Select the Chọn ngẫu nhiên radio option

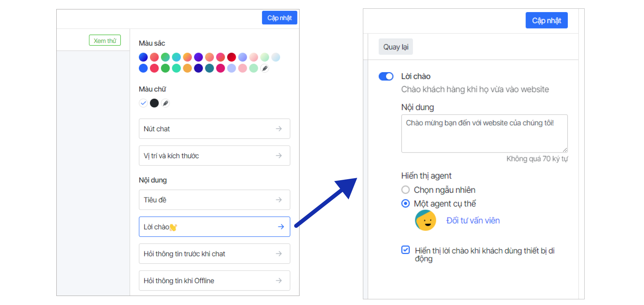406,190
